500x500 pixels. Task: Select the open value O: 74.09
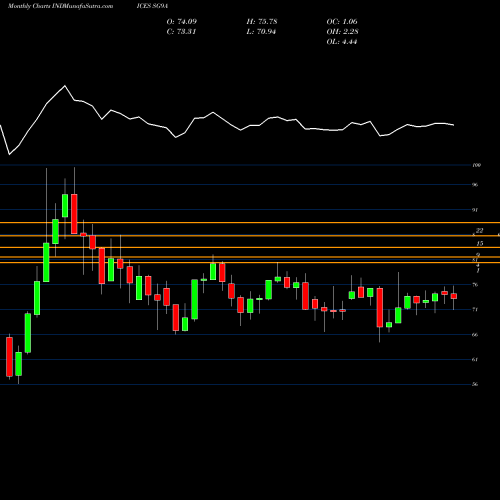click(182, 22)
